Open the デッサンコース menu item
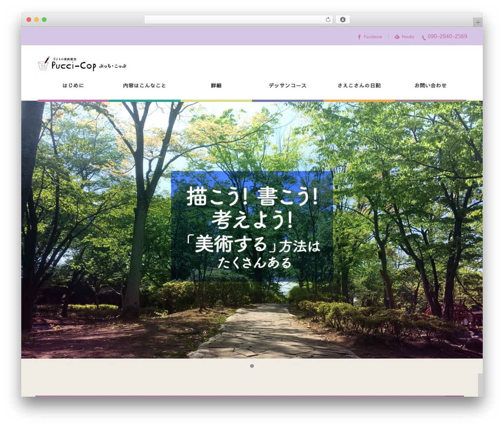504x427 pixels. (287, 85)
